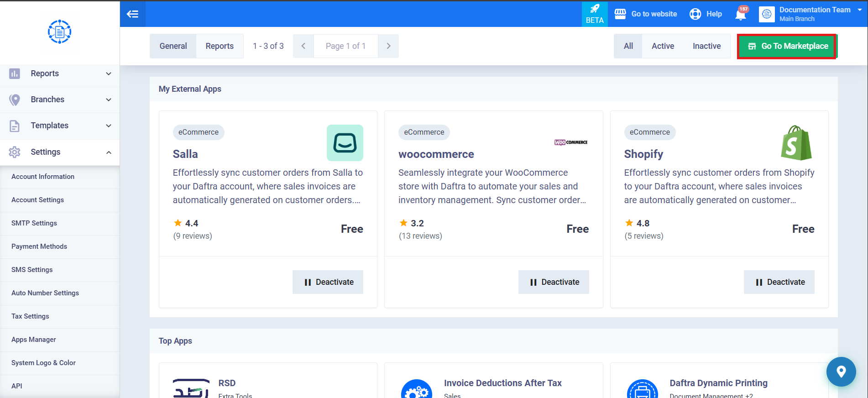Click the Help link text
868x398 pixels.
tap(714, 14)
